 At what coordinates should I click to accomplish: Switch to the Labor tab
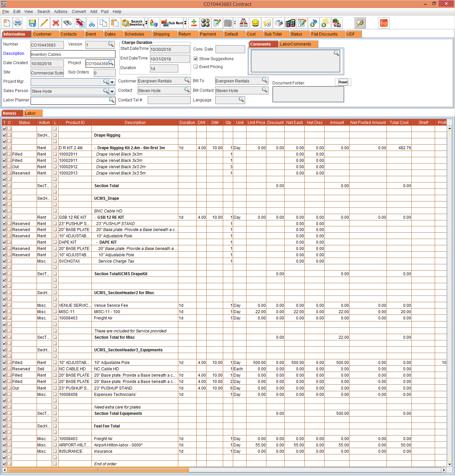point(32,113)
